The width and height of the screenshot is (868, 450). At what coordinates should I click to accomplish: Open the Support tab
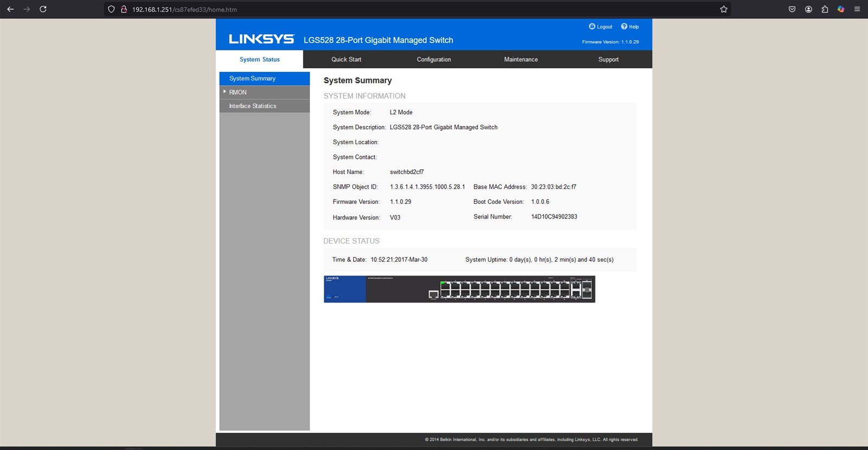(x=608, y=60)
